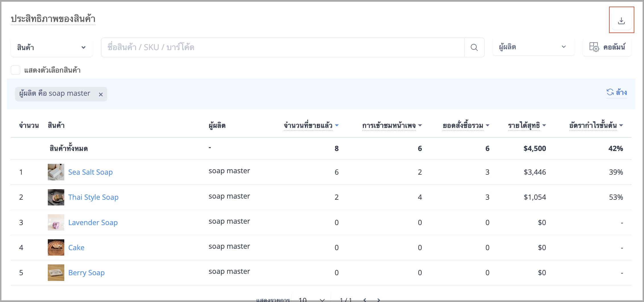Click Lavender Soap thumbnail
Image resolution: width=644 pixels, height=302 pixels.
click(56, 222)
